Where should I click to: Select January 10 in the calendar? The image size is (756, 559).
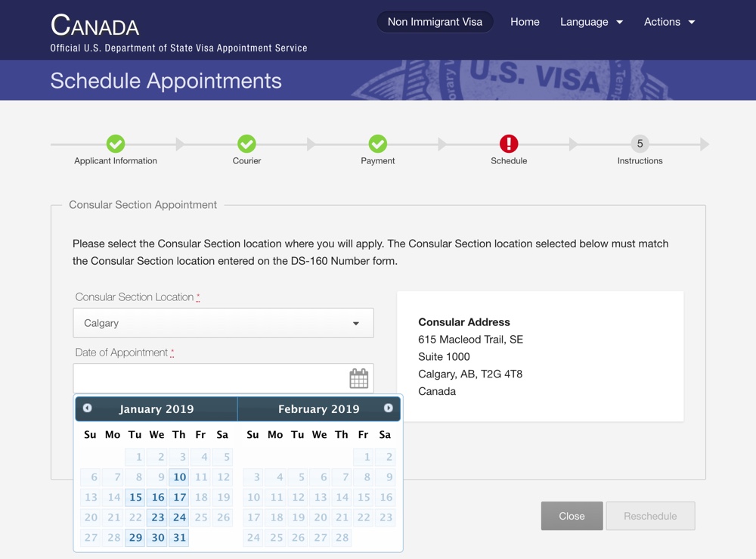[x=179, y=477]
